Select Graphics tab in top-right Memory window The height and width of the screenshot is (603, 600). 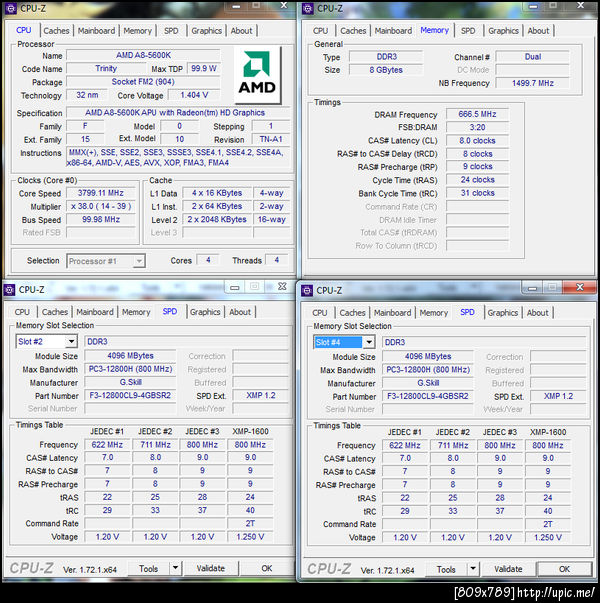click(503, 31)
